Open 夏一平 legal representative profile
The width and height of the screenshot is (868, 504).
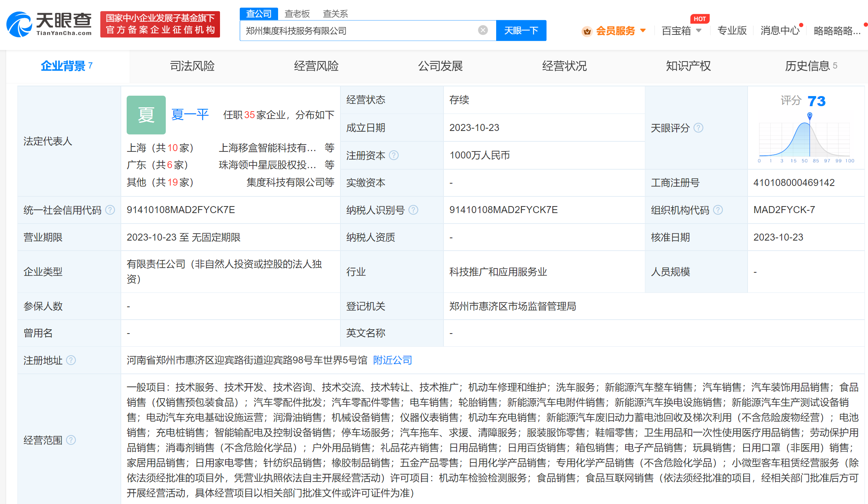coord(190,115)
